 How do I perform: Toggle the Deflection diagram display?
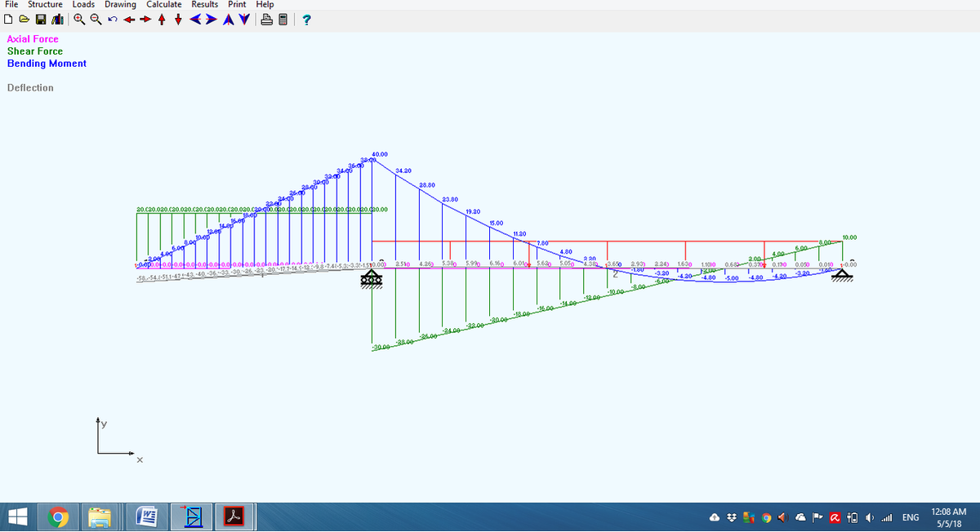pyautogui.click(x=30, y=87)
